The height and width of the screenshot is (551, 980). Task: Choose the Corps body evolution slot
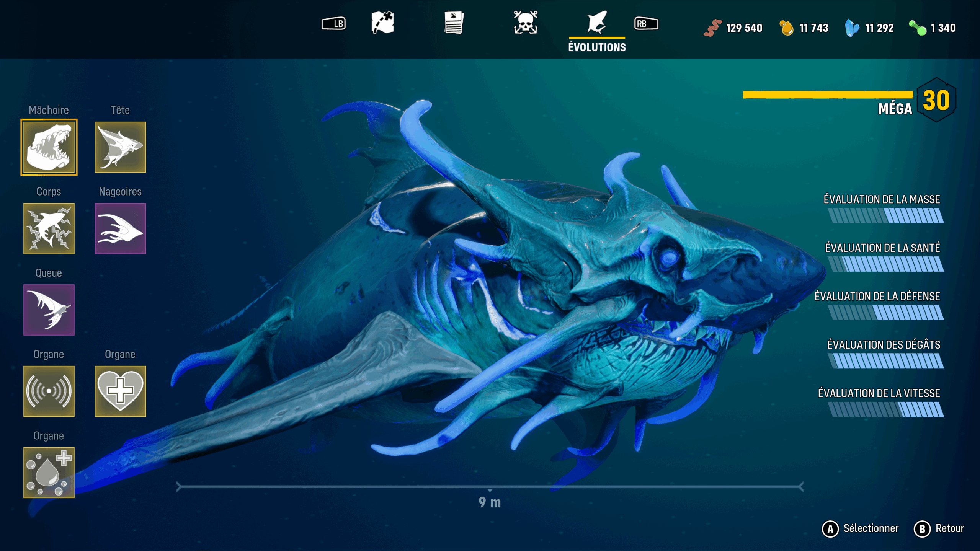coord(49,228)
